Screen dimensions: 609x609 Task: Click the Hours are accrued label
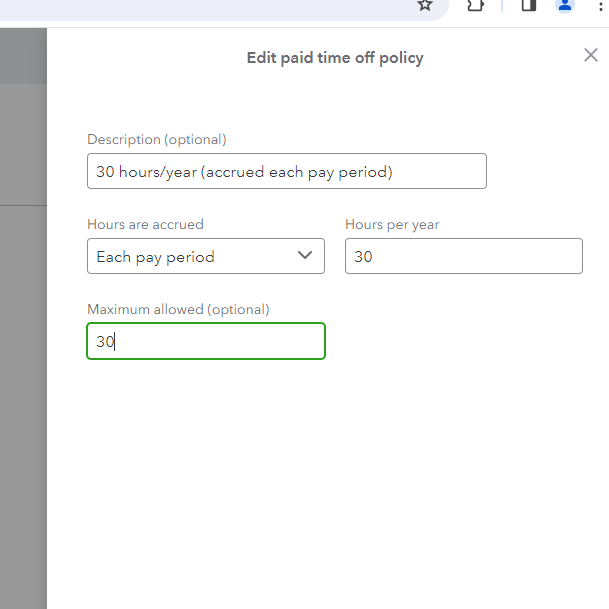pos(145,224)
